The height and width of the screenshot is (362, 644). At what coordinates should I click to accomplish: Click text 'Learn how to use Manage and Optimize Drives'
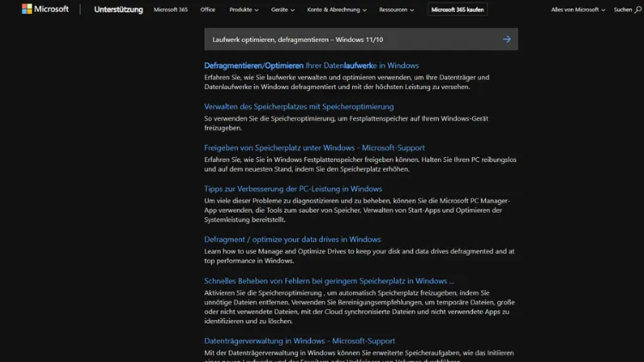coord(275,251)
